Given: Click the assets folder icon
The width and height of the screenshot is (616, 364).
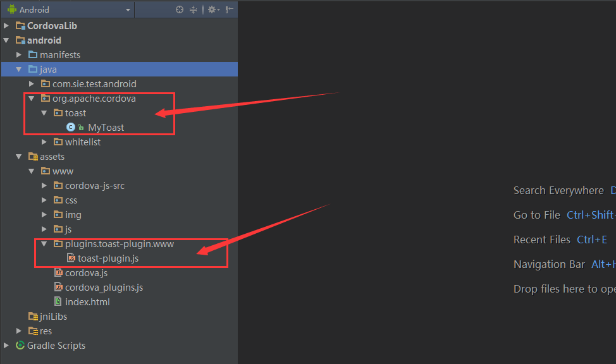Looking at the screenshot, I should coord(33,157).
